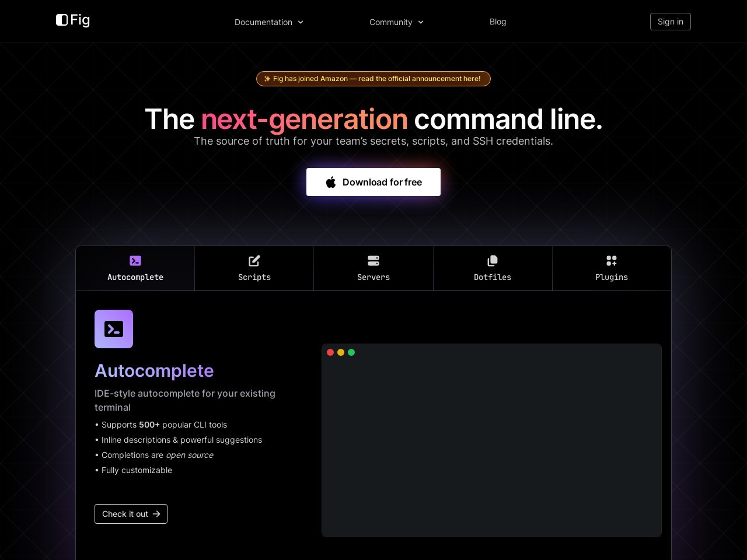This screenshot has height=560, width=747.
Task: Click the large purple Autocomplete terminal icon
Action: click(x=114, y=329)
